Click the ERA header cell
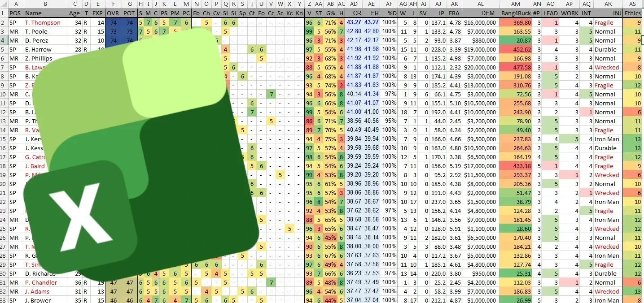This screenshot has height=303, width=644. pos(454,13)
